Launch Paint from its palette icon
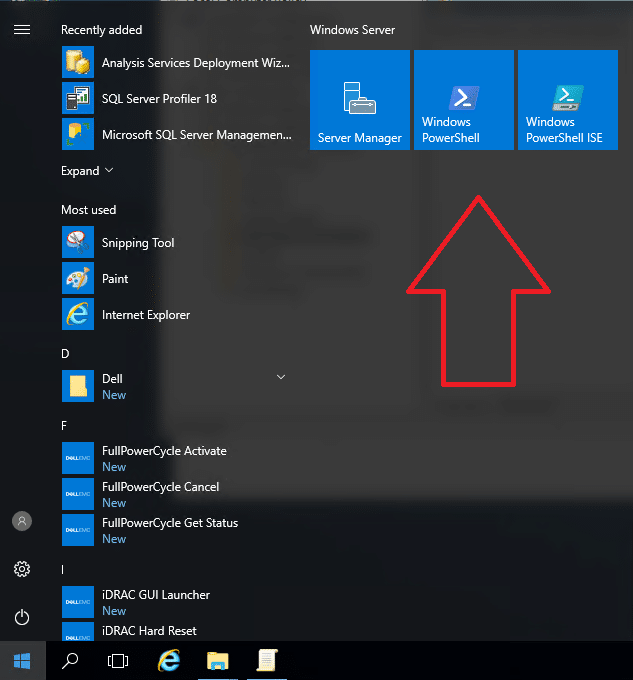This screenshot has height=680, width=633. pos(78,278)
